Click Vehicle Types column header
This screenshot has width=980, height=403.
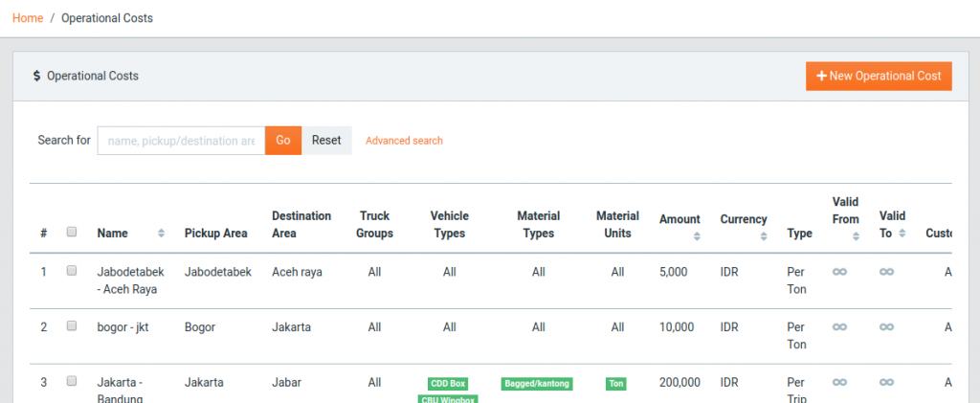pyautogui.click(x=450, y=224)
